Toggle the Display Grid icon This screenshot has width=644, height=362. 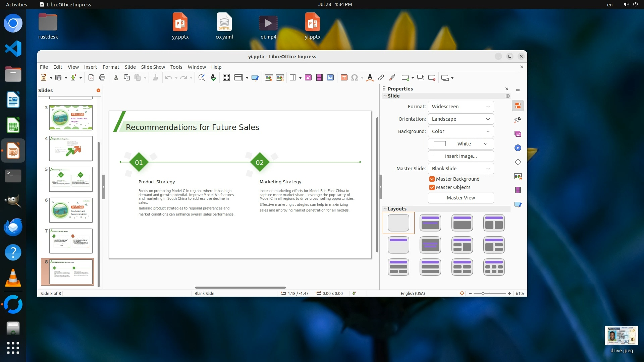pyautogui.click(x=226, y=78)
